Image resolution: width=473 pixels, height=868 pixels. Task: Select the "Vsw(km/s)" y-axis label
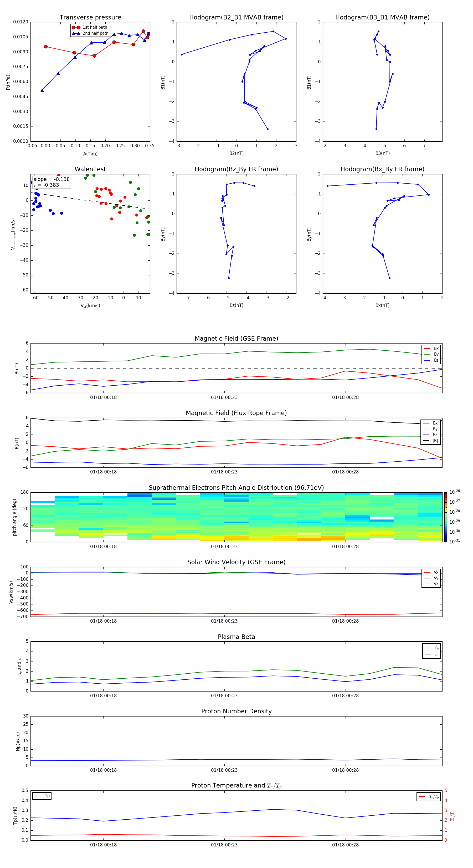point(11,592)
